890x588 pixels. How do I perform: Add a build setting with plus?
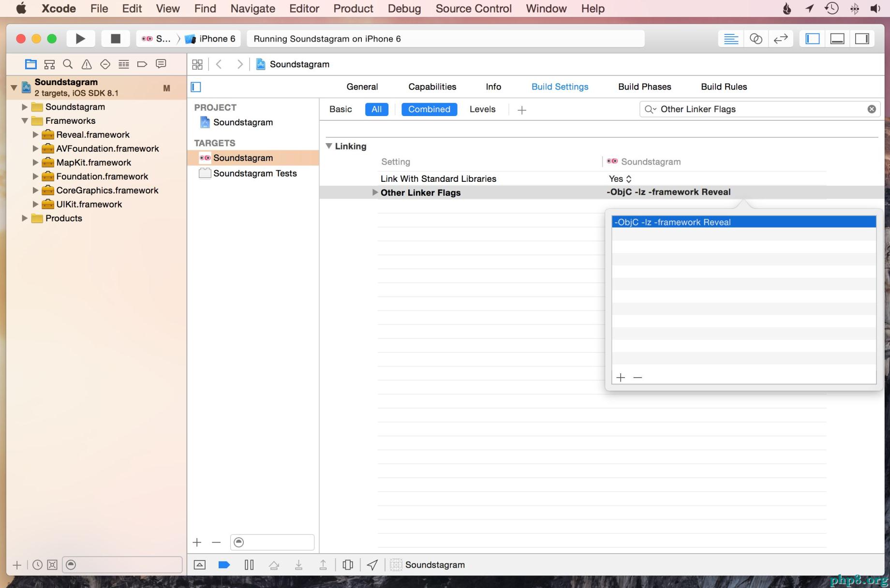point(522,110)
